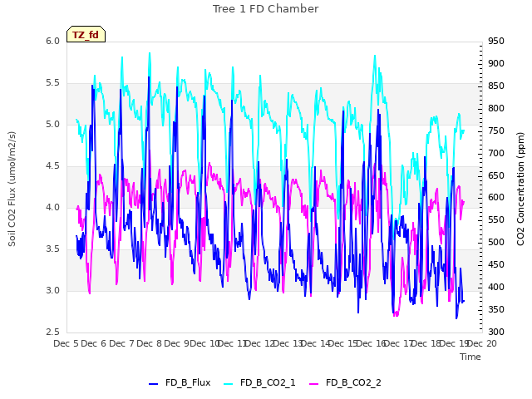Click the Dec 20 x-axis tick label
The height and width of the screenshot is (399, 532).
coord(482,343)
